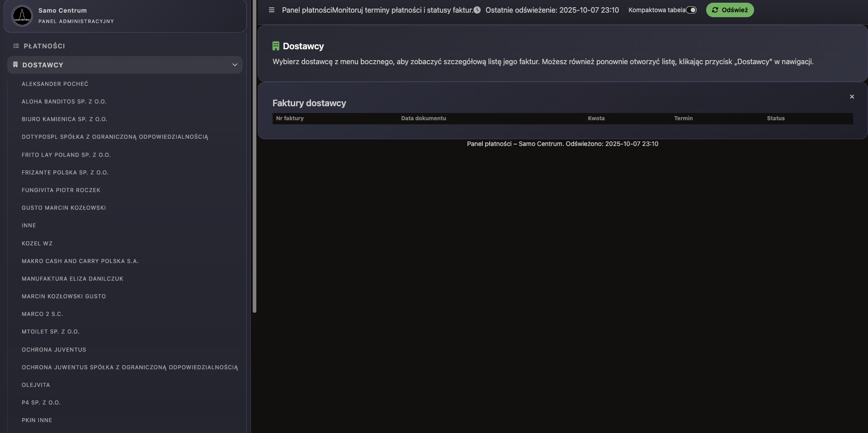
Task: Click the list icon beside Płatności
Action: 16,46
